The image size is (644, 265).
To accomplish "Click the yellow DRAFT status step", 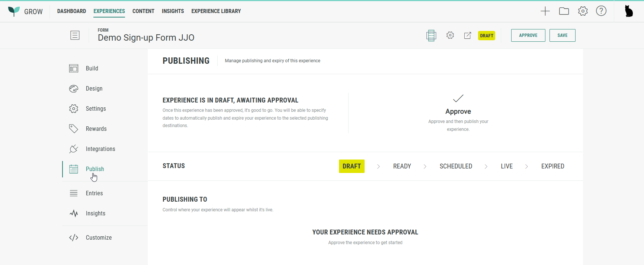I will 352,166.
